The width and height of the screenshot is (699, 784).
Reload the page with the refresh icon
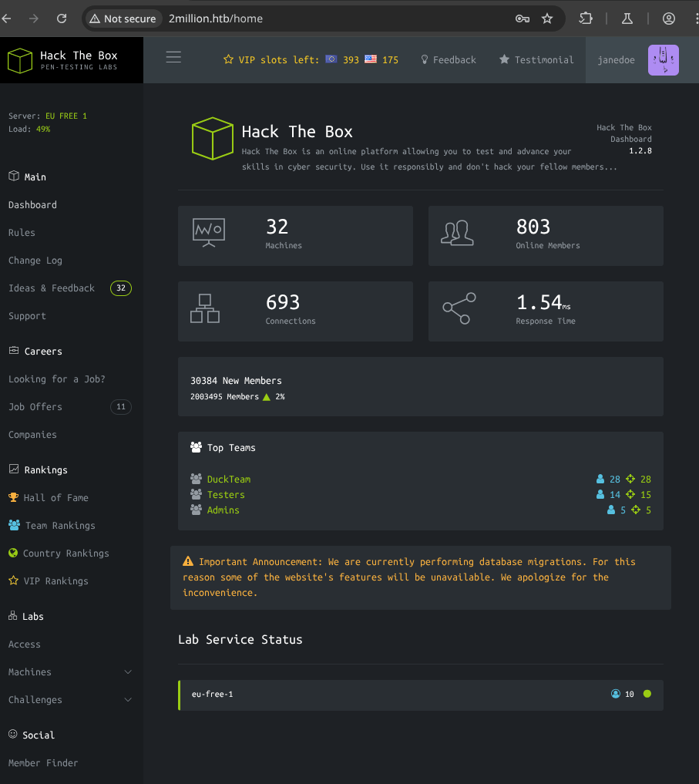click(x=62, y=19)
